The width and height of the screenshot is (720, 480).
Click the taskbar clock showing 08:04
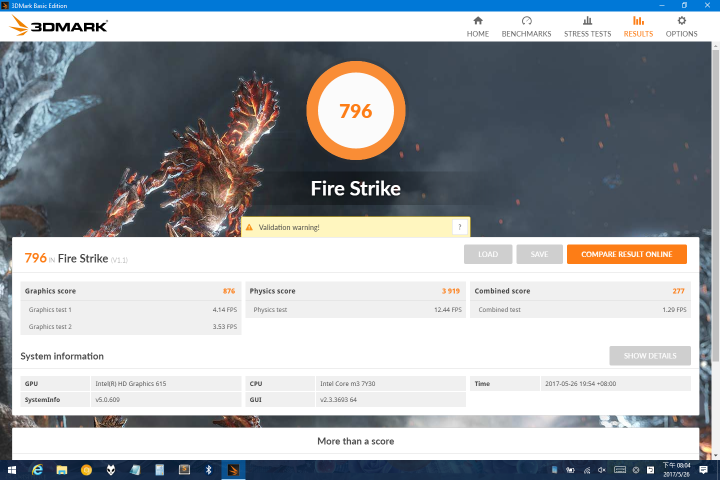(676, 470)
